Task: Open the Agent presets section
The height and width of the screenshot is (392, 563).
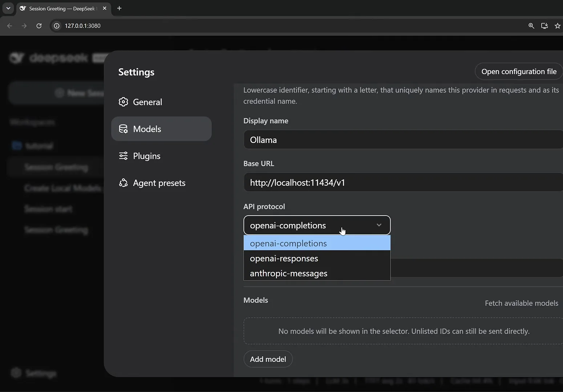Action: (161, 183)
